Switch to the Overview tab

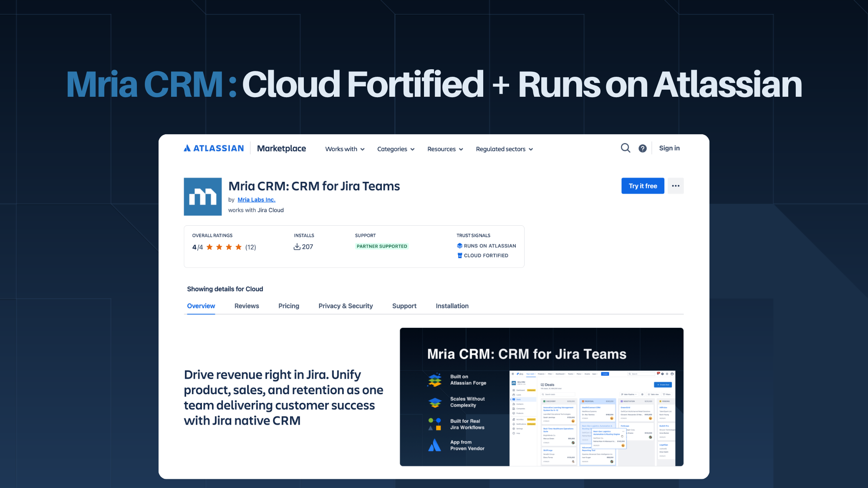pos(201,306)
